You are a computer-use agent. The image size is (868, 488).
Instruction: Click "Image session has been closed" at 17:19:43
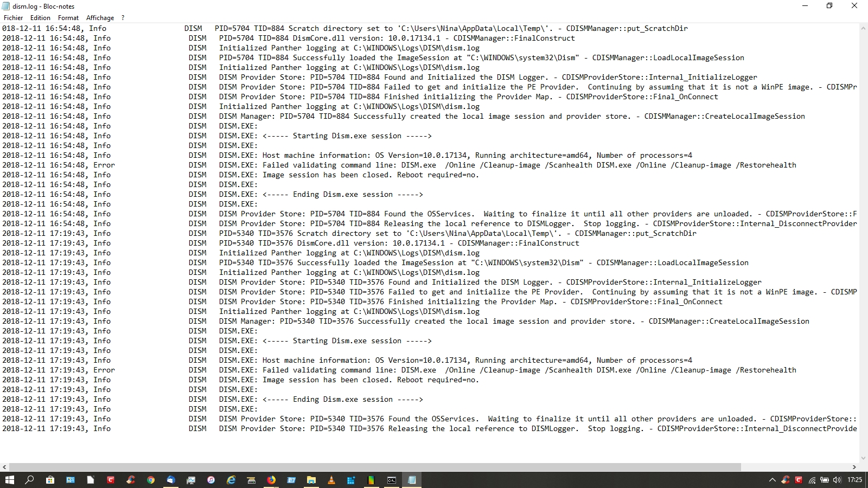click(x=325, y=380)
